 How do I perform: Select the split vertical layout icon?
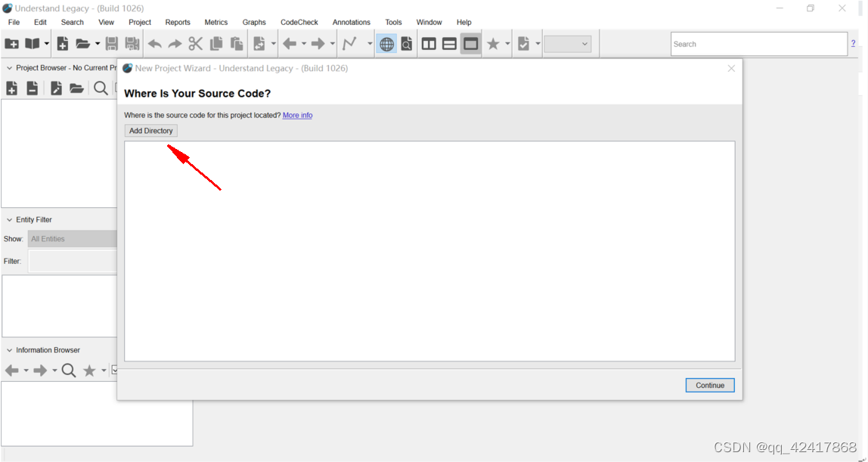(429, 44)
